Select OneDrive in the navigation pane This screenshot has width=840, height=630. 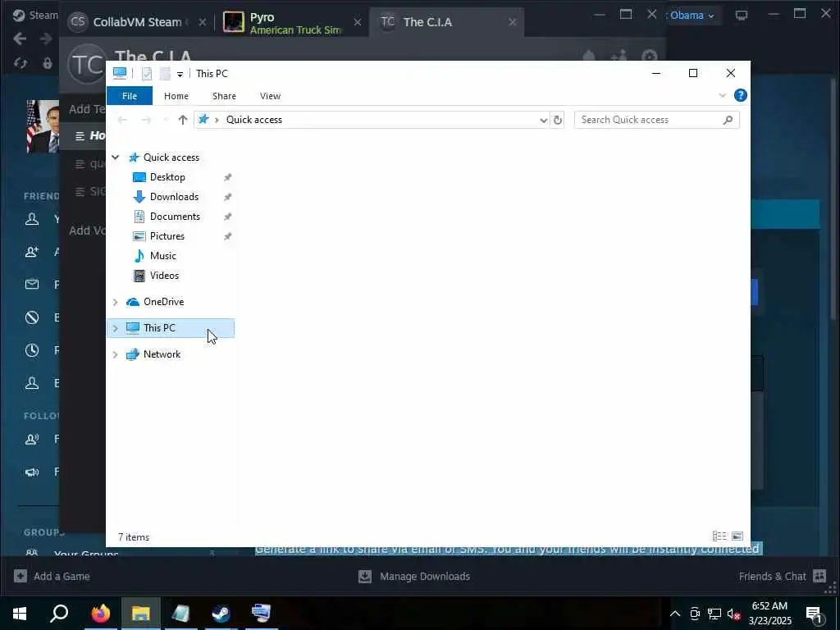point(163,302)
